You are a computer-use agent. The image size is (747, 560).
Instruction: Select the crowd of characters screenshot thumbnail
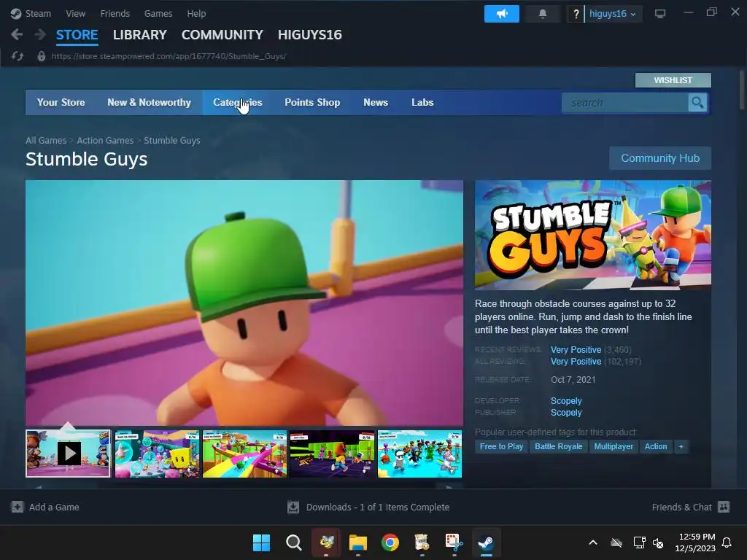coord(419,454)
